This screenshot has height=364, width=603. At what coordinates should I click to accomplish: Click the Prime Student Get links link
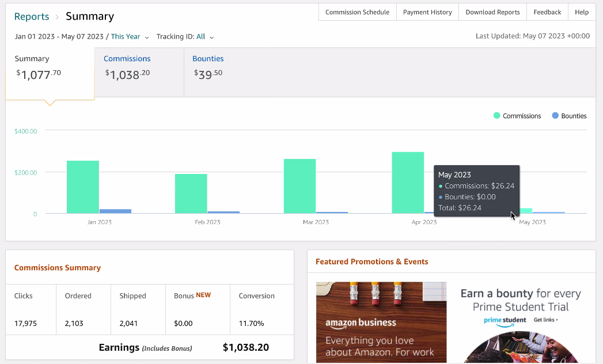click(546, 320)
